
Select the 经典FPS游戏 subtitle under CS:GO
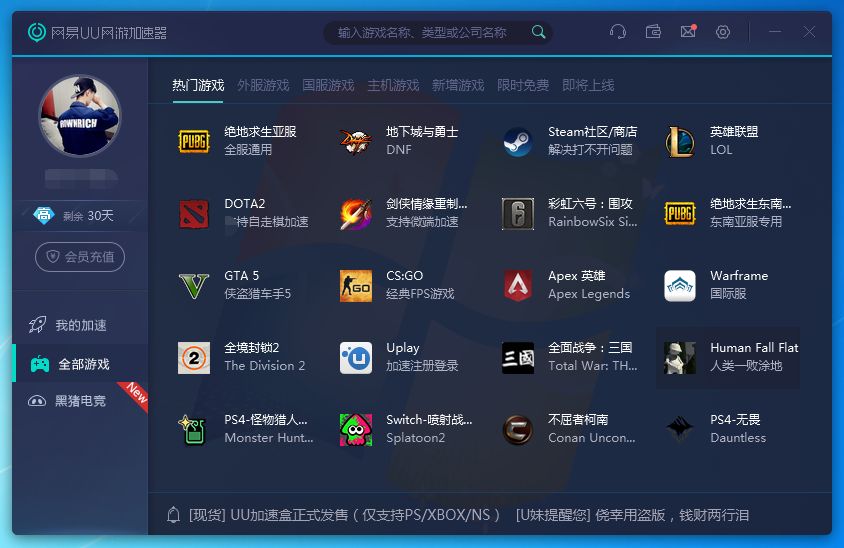point(420,294)
